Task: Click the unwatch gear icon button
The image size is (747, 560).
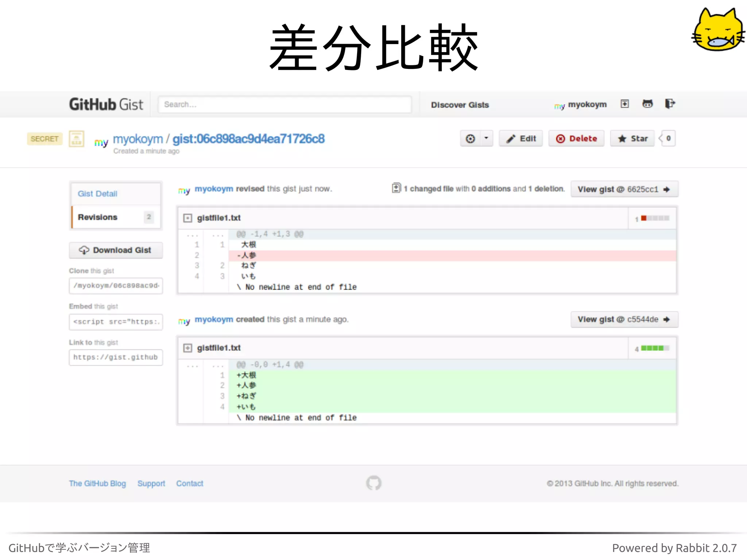Action: (471, 139)
